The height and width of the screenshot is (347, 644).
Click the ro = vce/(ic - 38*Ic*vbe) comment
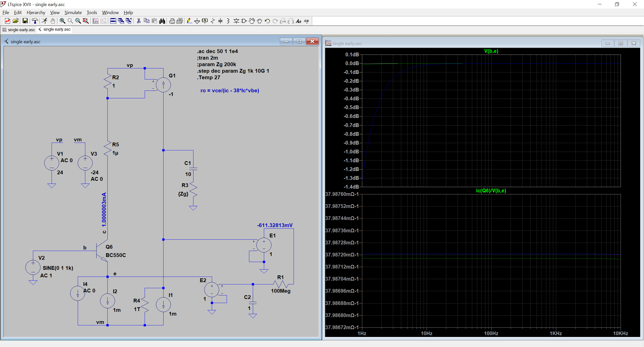[230, 91]
